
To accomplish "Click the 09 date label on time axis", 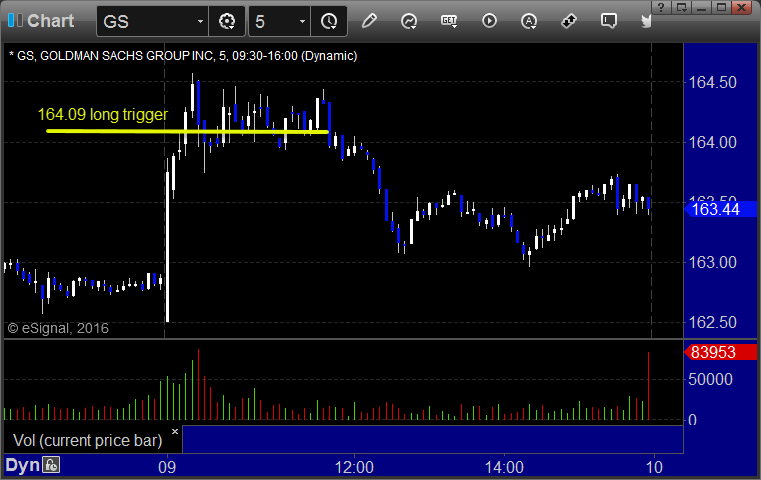I will click(x=167, y=467).
